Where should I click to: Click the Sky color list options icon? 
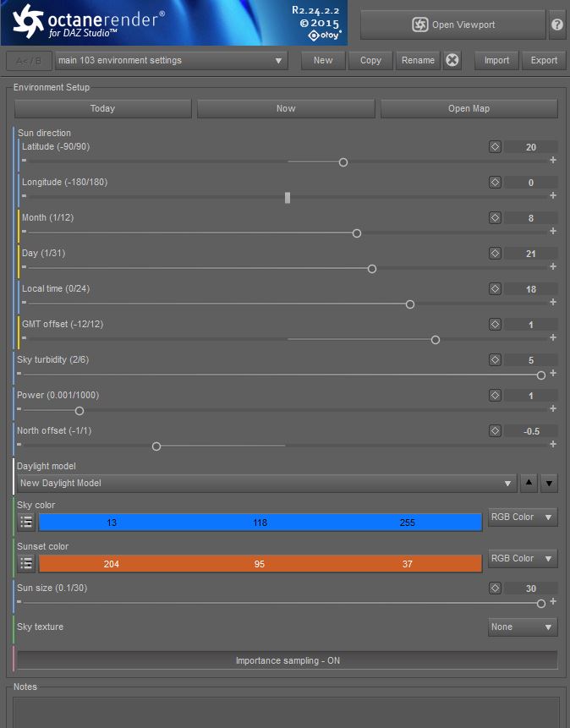point(26,523)
